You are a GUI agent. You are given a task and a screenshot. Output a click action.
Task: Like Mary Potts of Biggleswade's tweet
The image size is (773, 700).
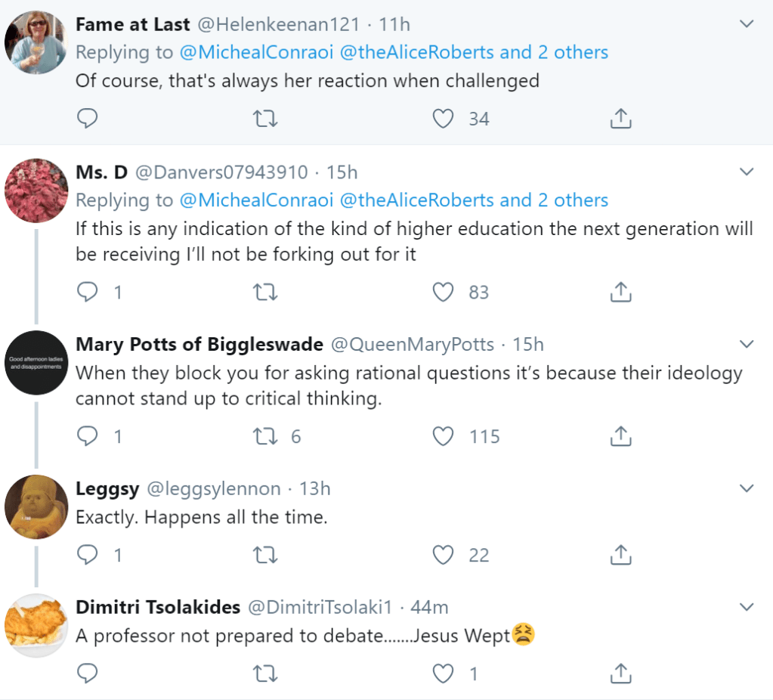click(443, 436)
